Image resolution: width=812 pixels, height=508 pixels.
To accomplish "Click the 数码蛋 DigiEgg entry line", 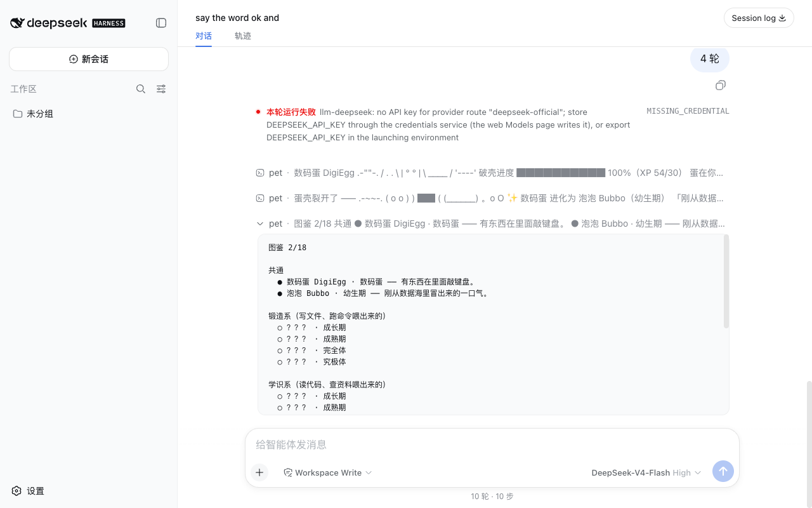I will [x=376, y=282].
